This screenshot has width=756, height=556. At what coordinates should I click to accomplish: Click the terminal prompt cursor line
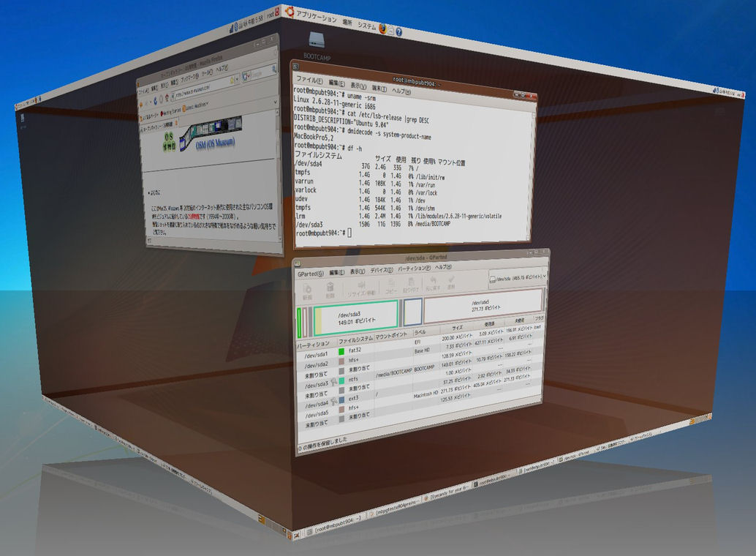click(x=322, y=233)
